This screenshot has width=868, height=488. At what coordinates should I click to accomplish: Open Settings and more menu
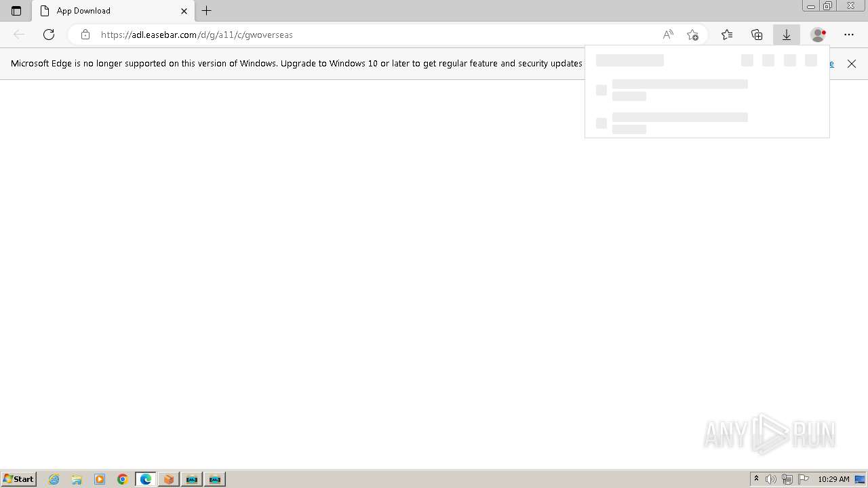pos(849,35)
